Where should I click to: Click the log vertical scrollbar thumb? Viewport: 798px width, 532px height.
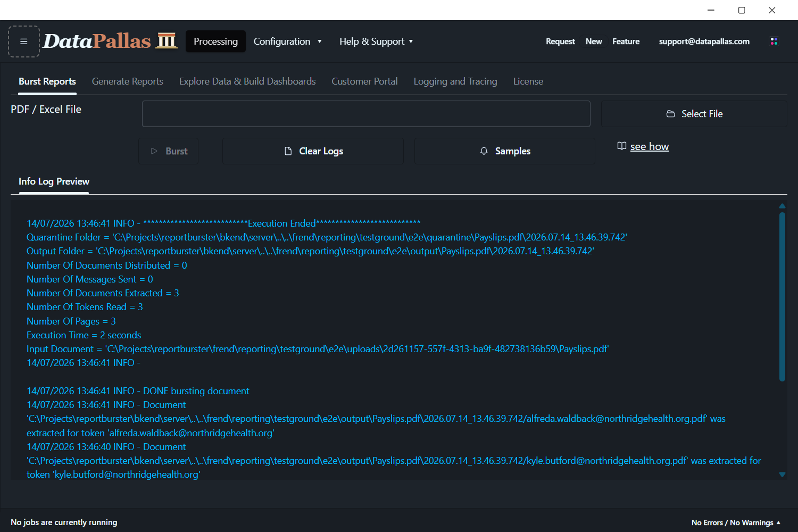click(782, 297)
